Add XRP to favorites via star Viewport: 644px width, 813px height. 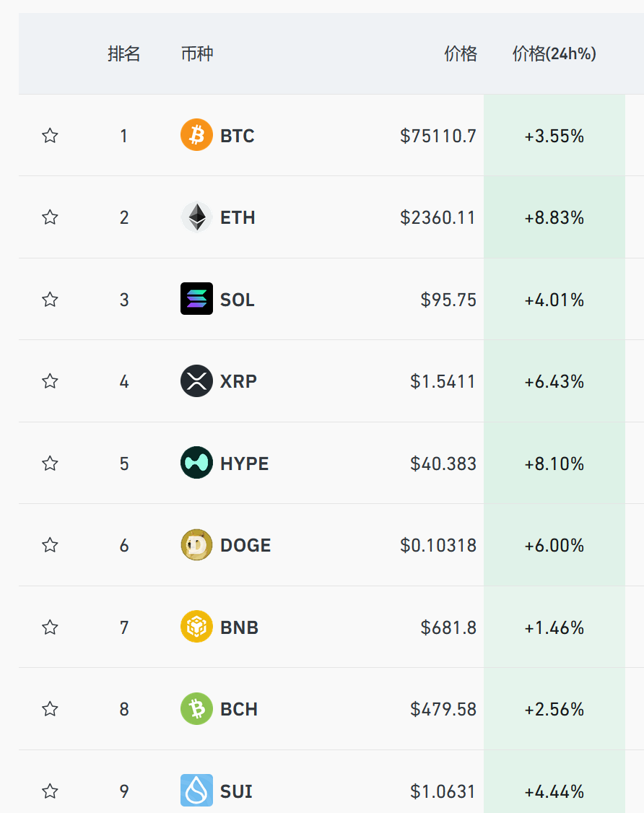pos(50,381)
